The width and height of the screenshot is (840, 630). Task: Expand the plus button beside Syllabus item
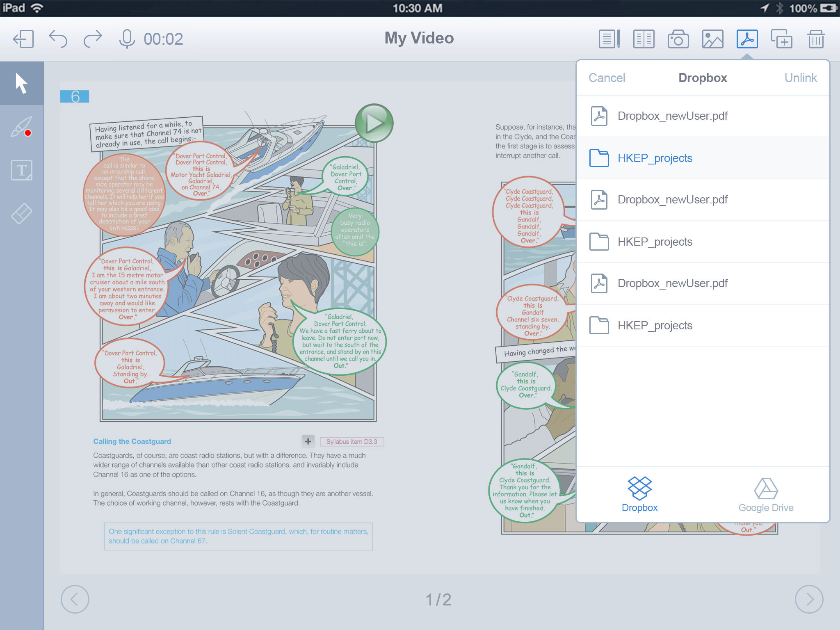click(x=308, y=441)
